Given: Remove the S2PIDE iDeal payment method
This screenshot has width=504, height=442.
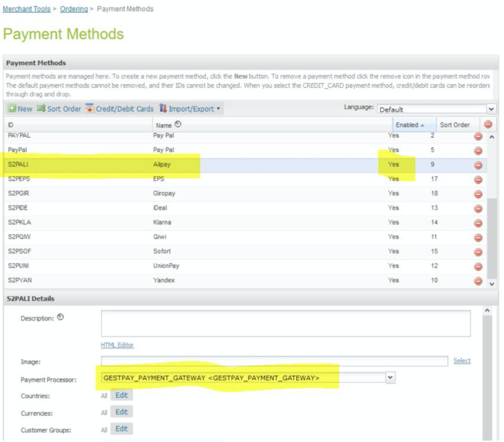Looking at the screenshot, I should (478, 209).
